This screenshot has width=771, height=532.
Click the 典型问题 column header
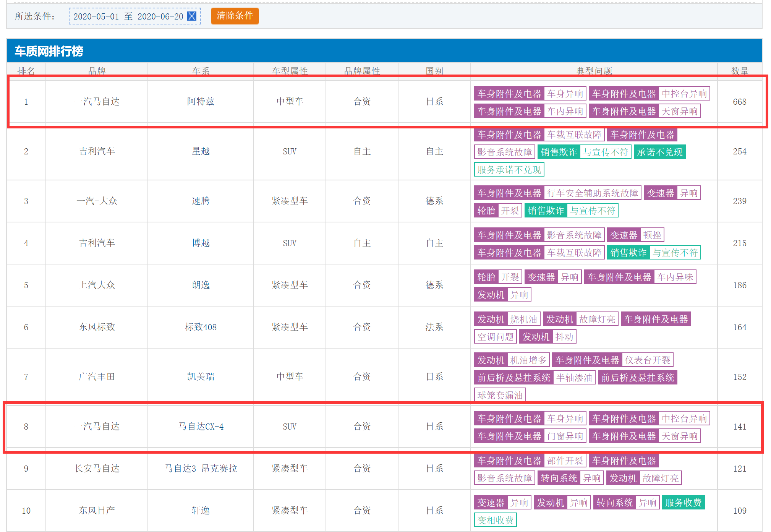(x=594, y=71)
